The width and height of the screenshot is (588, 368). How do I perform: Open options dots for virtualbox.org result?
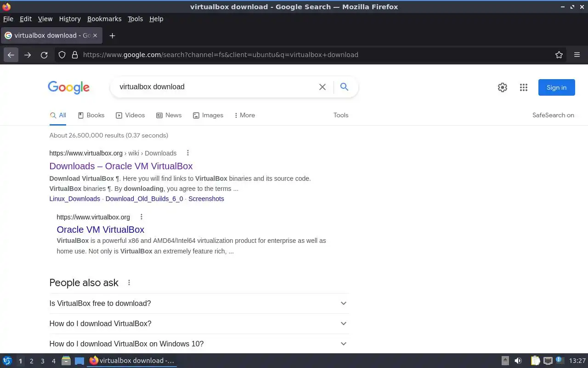click(x=141, y=217)
